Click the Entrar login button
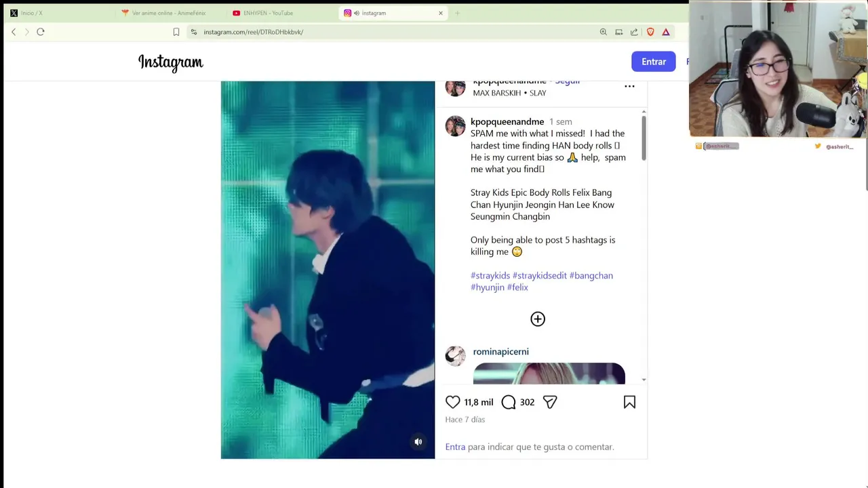Screen dimensions: 868x488 click(x=654, y=62)
